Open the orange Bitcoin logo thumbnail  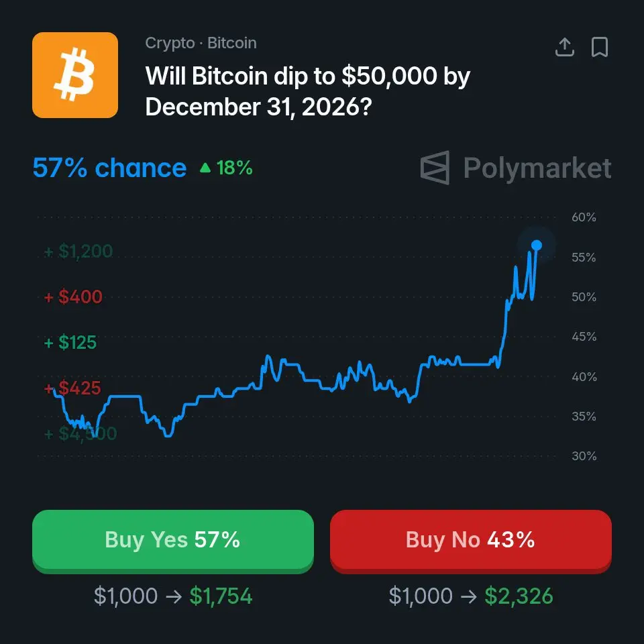click(75, 75)
